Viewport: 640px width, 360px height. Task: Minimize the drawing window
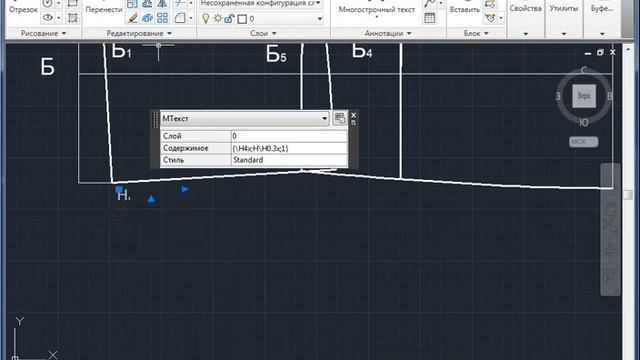pyautogui.click(x=588, y=53)
